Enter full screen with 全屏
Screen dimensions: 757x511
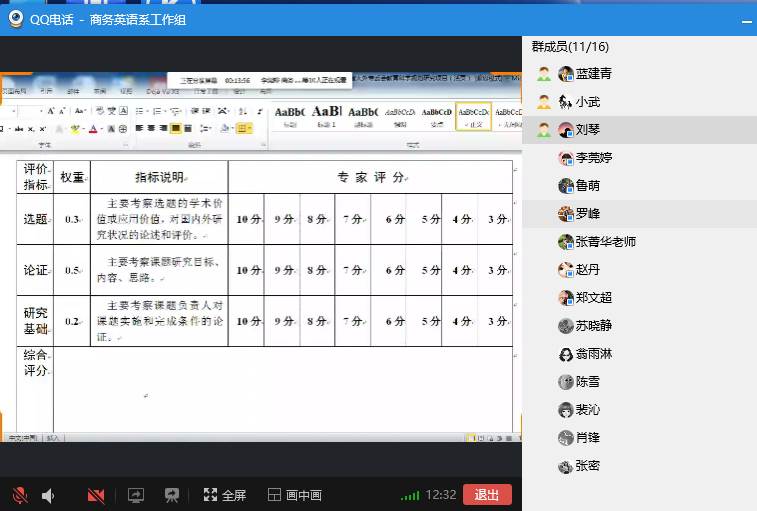[x=224, y=495]
